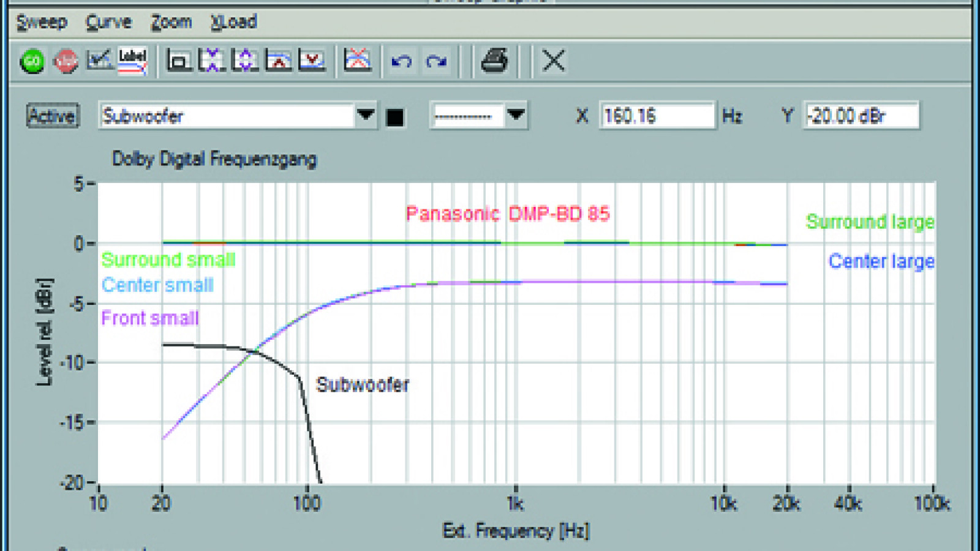Open the Sweep menu
The width and height of the screenshot is (980, 551).
pos(42,22)
